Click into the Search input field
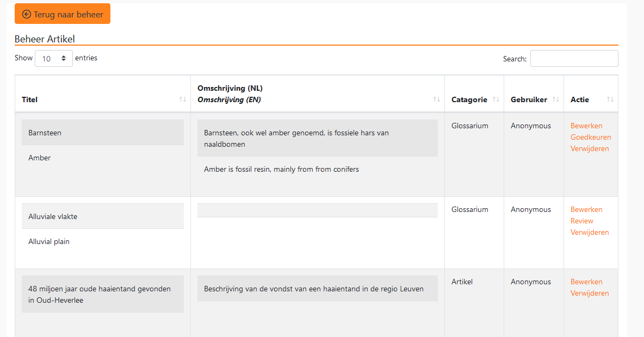Image resolution: width=644 pixels, height=337 pixels. 574,58
